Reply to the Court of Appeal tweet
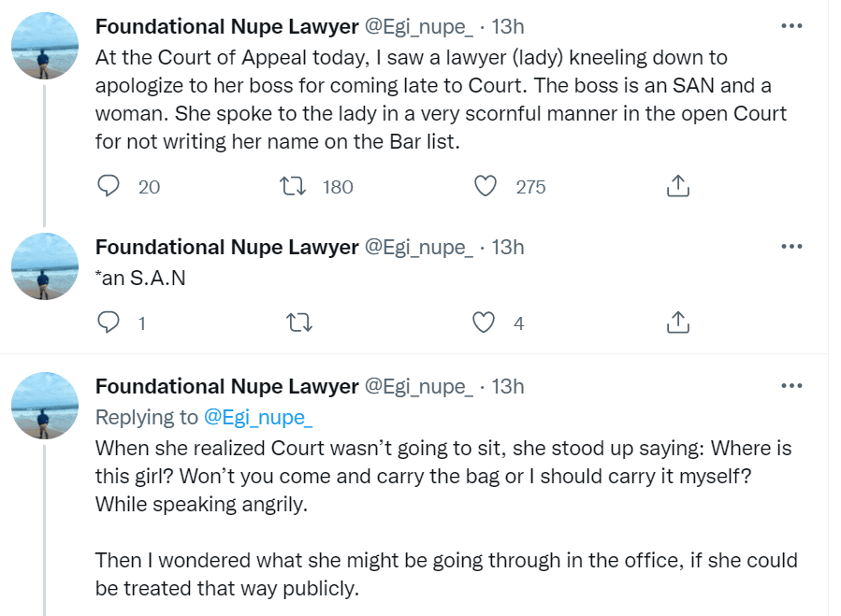The height and width of the screenshot is (616, 841). pyautogui.click(x=110, y=187)
